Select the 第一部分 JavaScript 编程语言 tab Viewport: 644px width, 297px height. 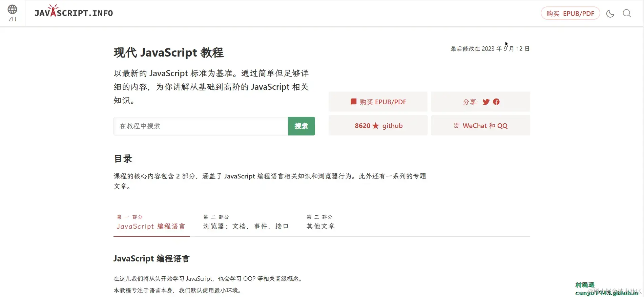151,222
